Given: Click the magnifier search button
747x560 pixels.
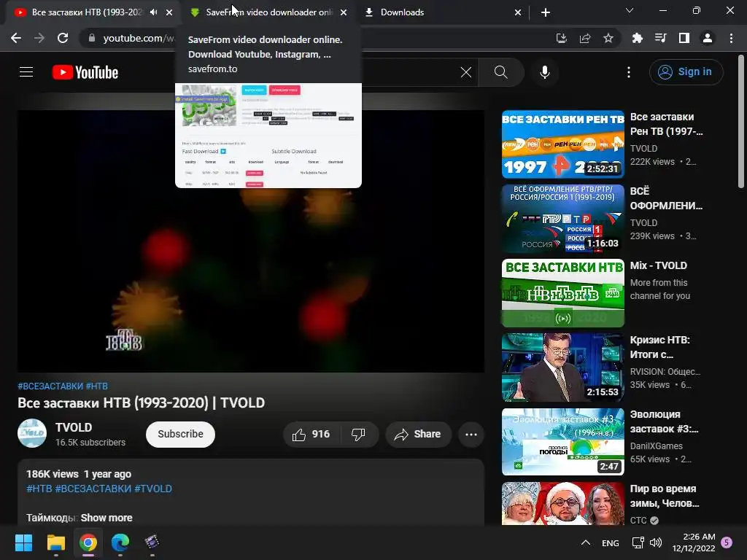Looking at the screenshot, I should (x=500, y=72).
